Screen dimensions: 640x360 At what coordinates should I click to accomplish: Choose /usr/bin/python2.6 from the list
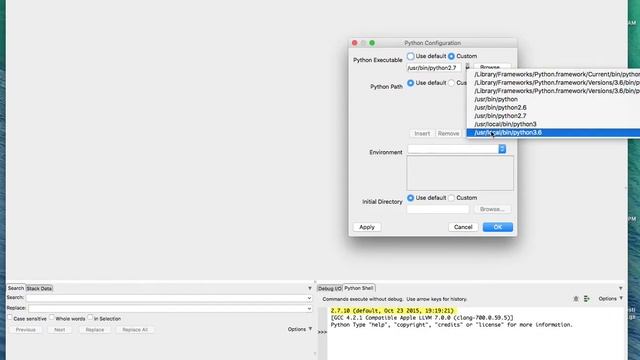(x=553, y=107)
